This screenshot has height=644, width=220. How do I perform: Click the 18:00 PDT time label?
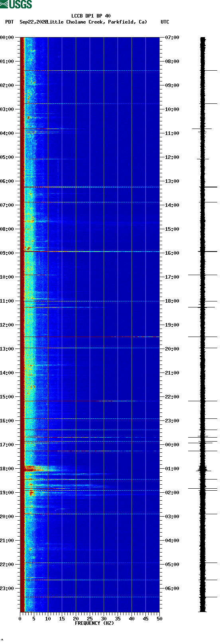(7, 469)
